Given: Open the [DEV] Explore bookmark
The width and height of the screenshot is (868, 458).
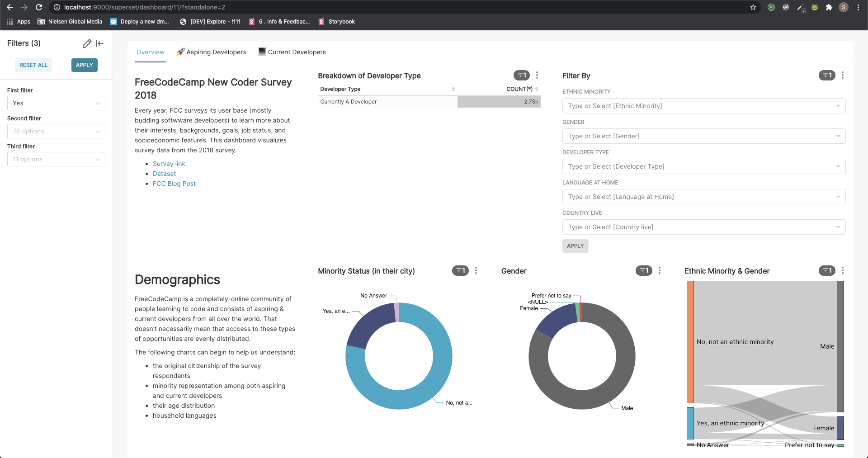Looking at the screenshot, I should pyautogui.click(x=210, y=22).
